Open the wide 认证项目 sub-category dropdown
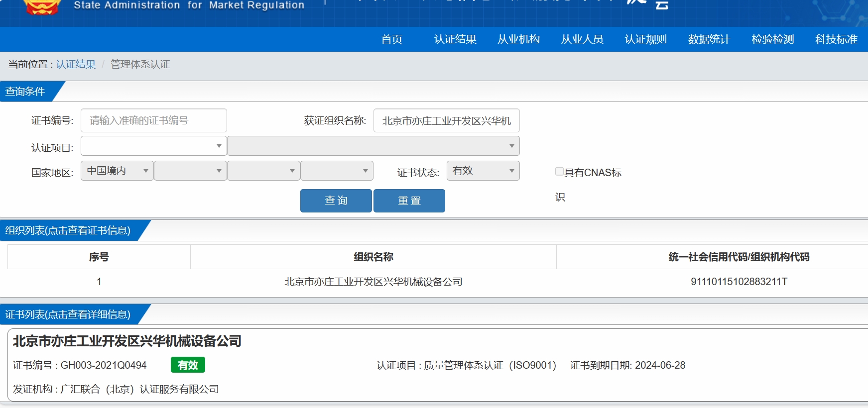 coord(373,146)
